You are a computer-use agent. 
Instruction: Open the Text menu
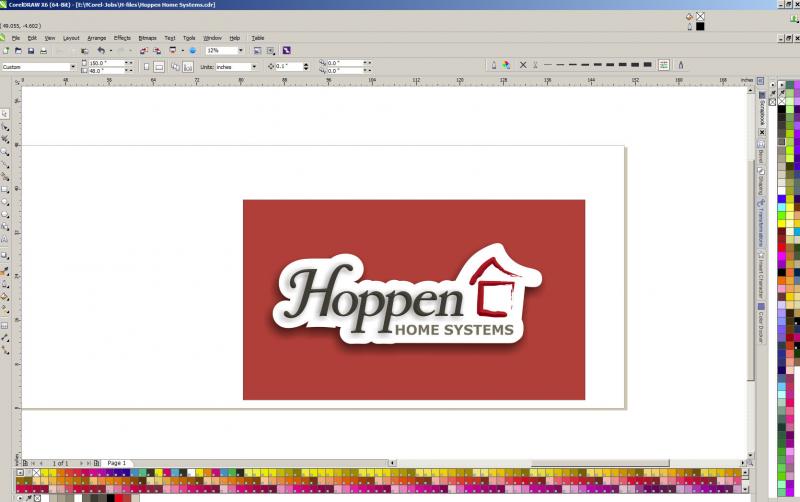pos(170,38)
